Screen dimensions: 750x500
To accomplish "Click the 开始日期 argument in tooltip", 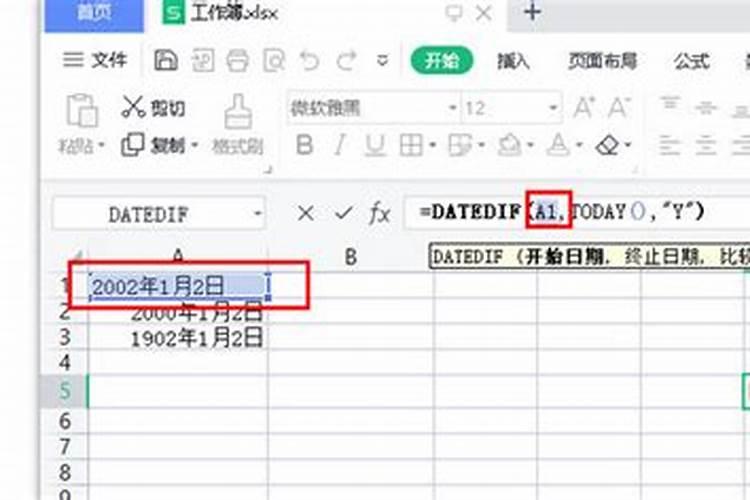I will (564, 257).
